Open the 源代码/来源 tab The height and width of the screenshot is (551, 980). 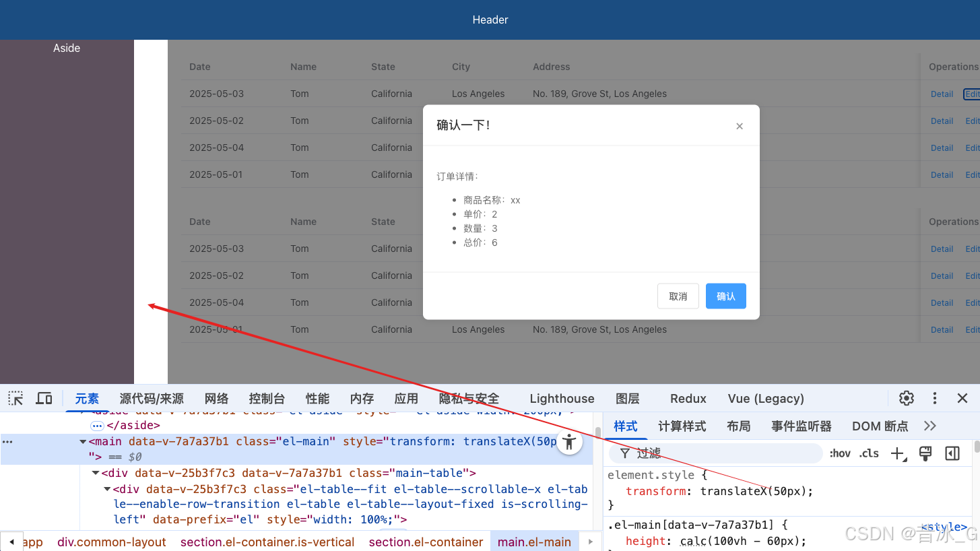152,399
